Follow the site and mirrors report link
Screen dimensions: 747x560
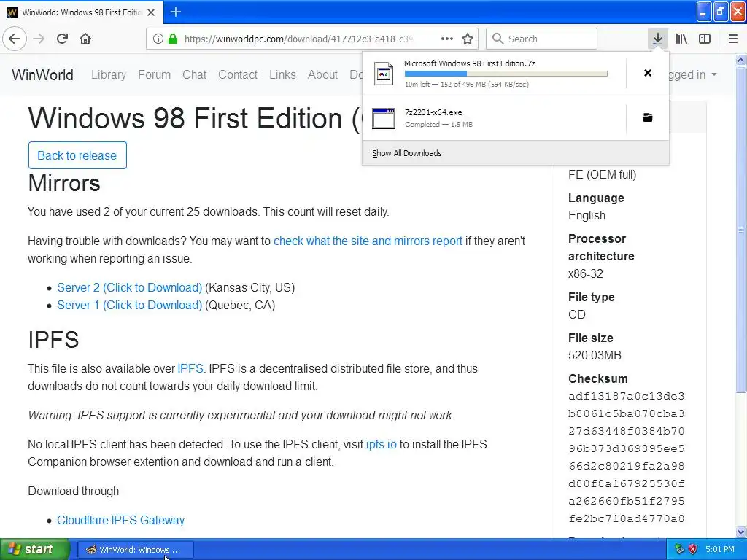368,241
